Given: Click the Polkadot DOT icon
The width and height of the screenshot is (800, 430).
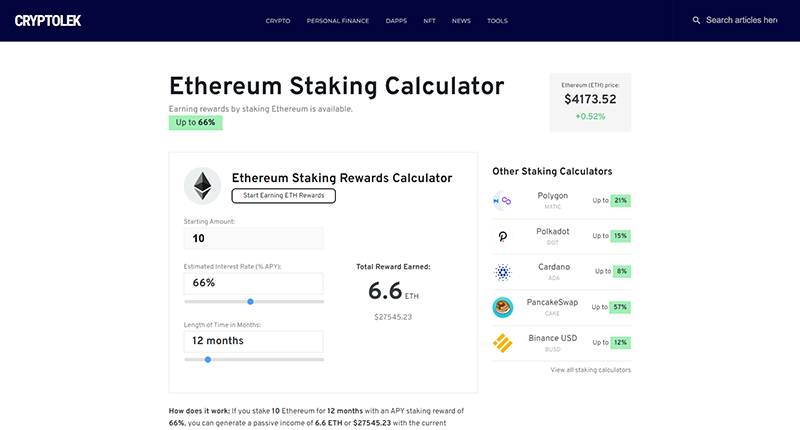Looking at the screenshot, I should [x=503, y=237].
